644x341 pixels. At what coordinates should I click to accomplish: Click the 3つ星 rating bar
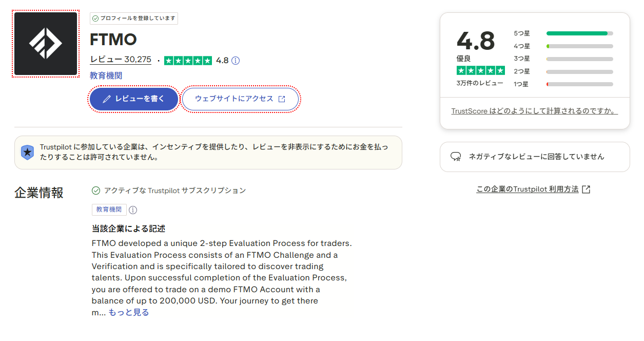click(579, 59)
